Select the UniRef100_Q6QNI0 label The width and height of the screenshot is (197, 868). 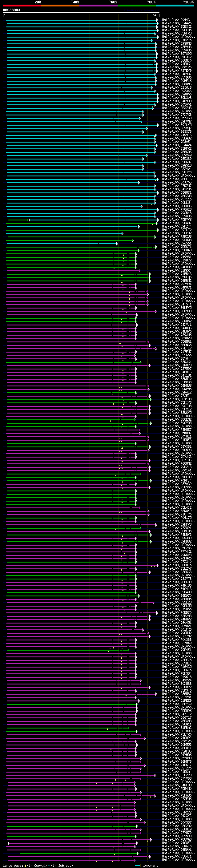(x=177, y=61)
